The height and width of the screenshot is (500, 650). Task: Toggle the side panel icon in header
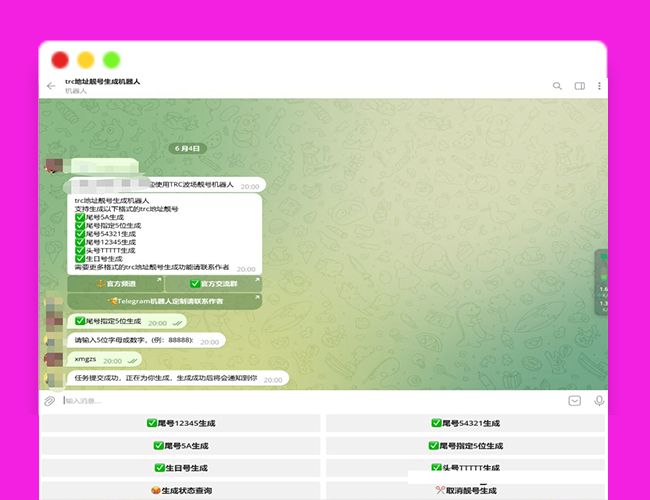point(579,86)
